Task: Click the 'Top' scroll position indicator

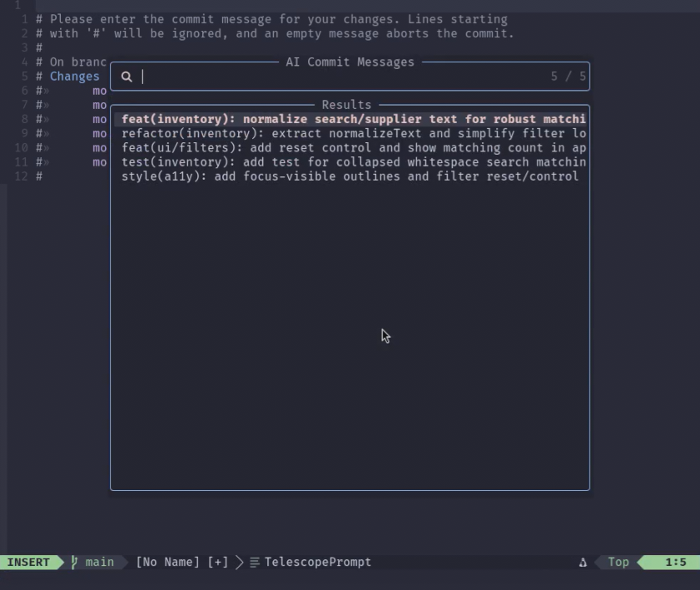Action: (618, 562)
